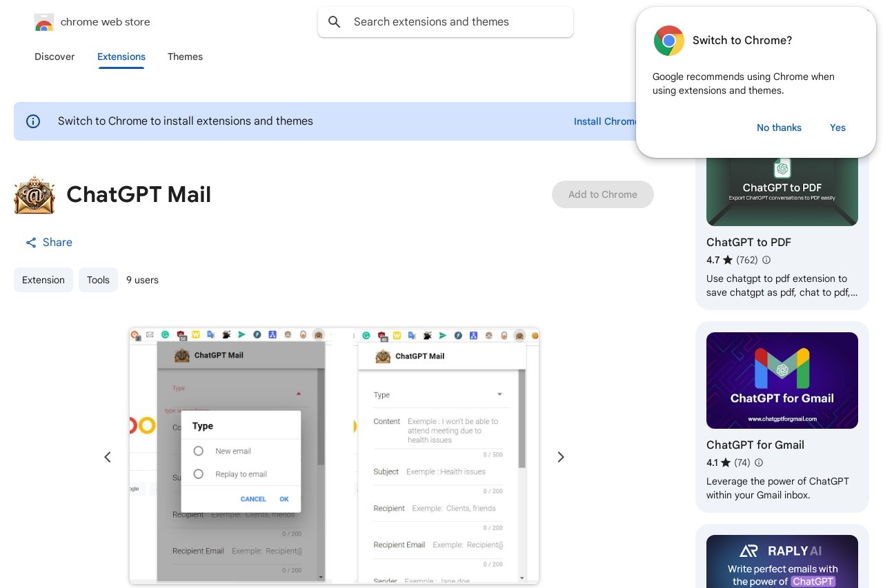Image resolution: width=883 pixels, height=588 pixels.
Task: Click the info icon beside ChatGPT for Gmail rating
Action: click(x=759, y=463)
